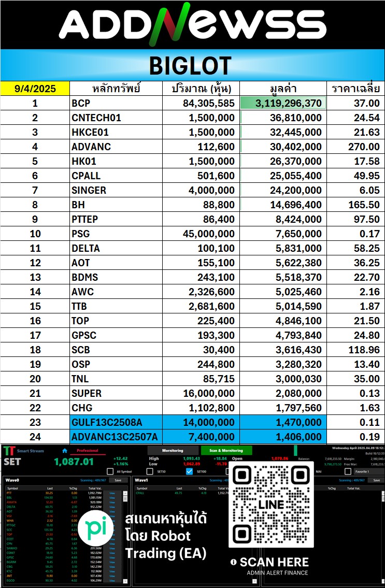Click the ปริมาณ (หุ้น) column header
The width and height of the screenshot is (385, 588).
[201, 89]
